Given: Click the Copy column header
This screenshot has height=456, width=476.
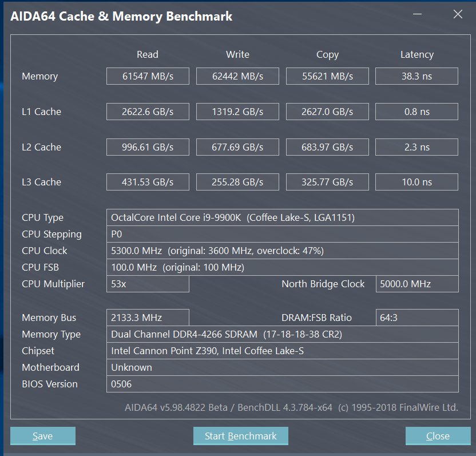Looking at the screenshot, I should click(x=328, y=55).
